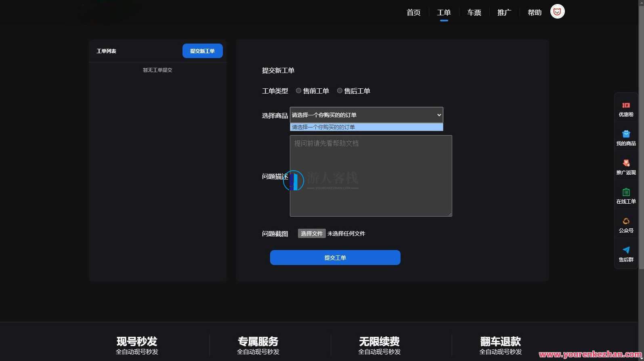Click 无限续费 footer heading

tap(379, 341)
